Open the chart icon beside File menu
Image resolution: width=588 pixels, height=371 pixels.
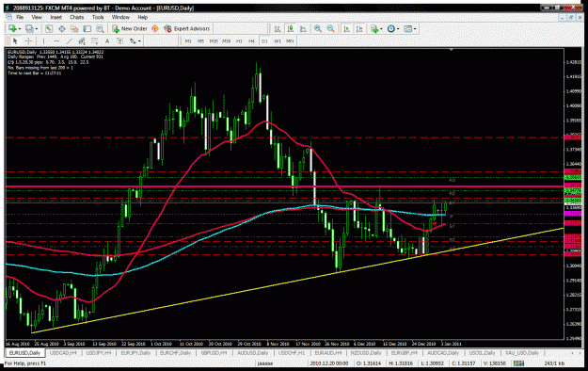click(x=9, y=17)
